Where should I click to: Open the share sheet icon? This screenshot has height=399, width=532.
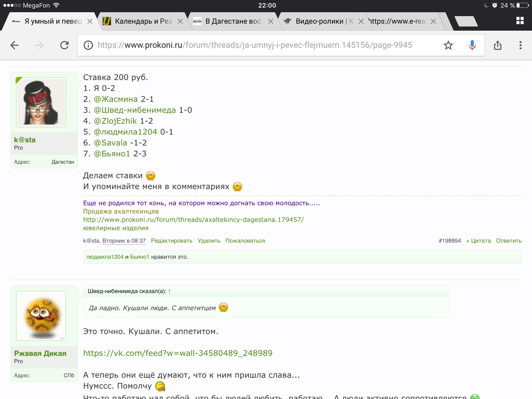pyautogui.click(x=497, y=45)
